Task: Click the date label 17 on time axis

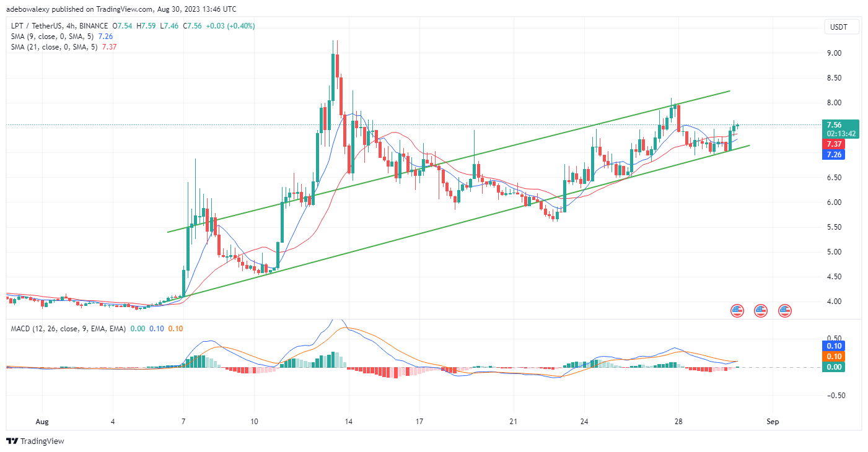Action: click(x=419, y=421)
